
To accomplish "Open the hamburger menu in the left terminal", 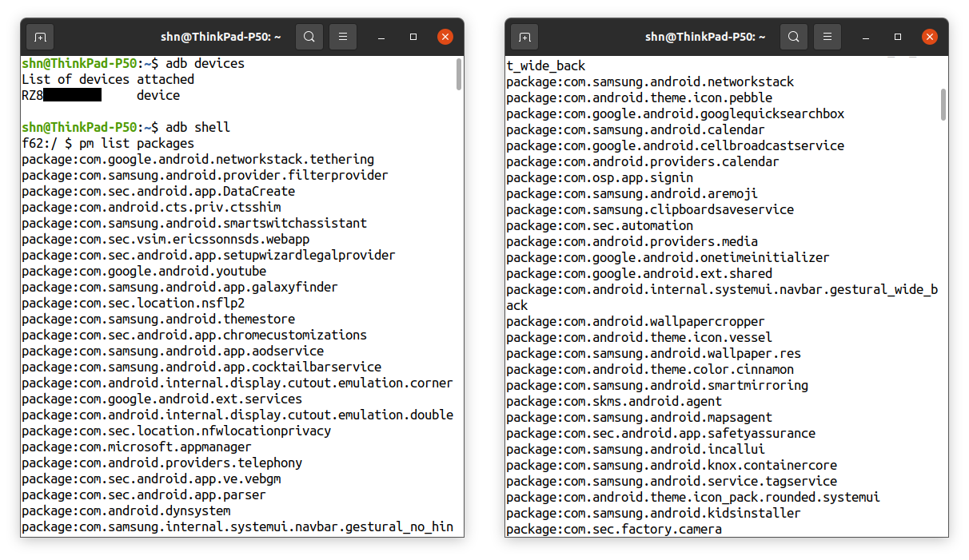I will pos(343,37).
